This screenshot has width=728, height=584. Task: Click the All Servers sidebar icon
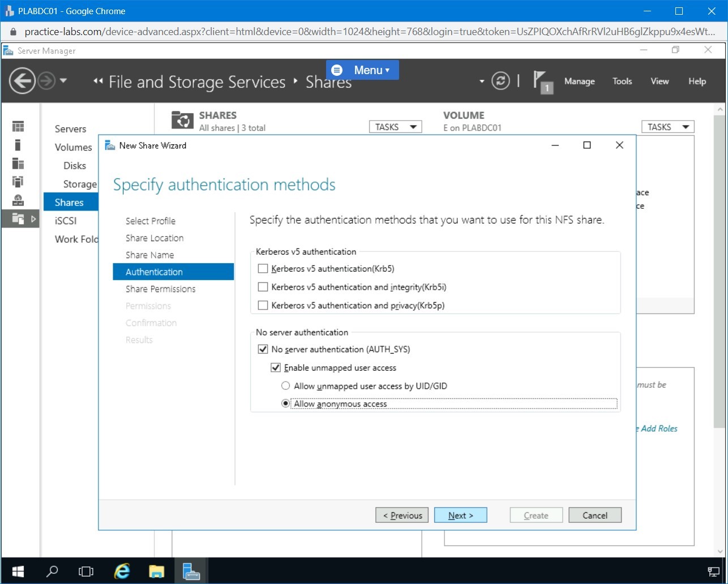(18, 164)
